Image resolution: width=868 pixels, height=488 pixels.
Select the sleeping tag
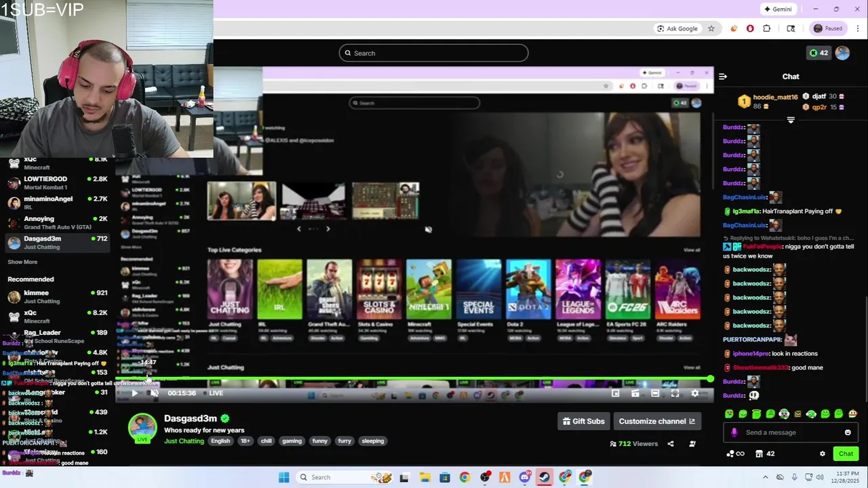click(x=372, y=441)
